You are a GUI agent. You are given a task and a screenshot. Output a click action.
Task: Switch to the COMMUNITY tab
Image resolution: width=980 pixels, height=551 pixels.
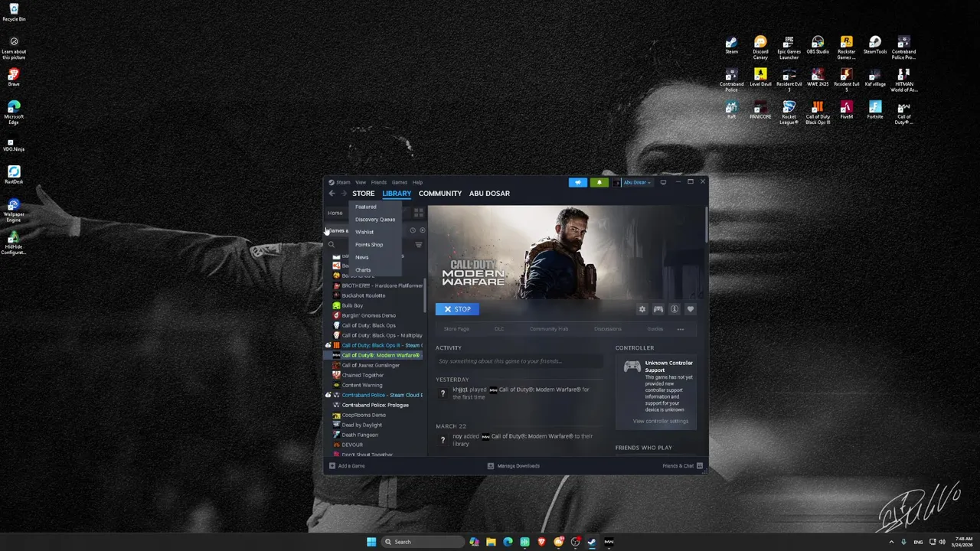(x=440, y=194)
